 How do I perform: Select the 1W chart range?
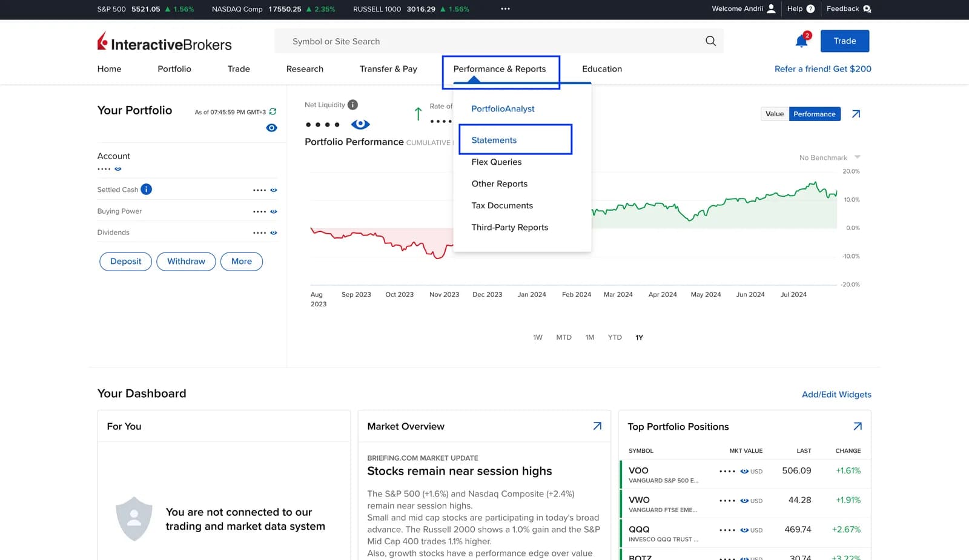click(x=538, y=337)
